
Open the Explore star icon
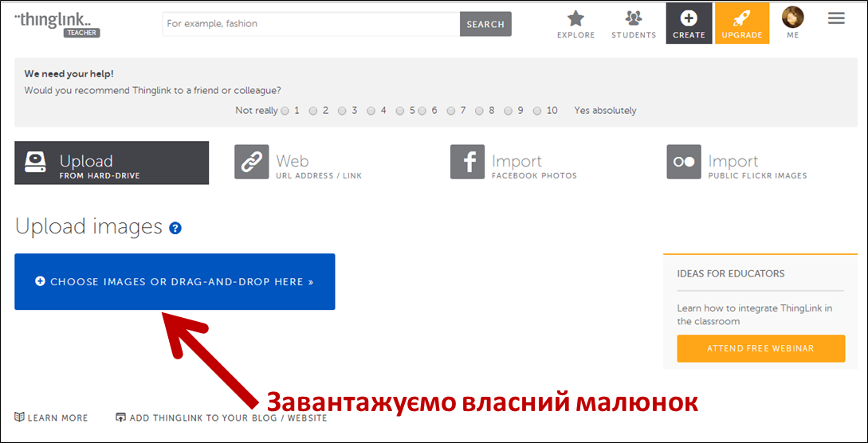[575, 19]
